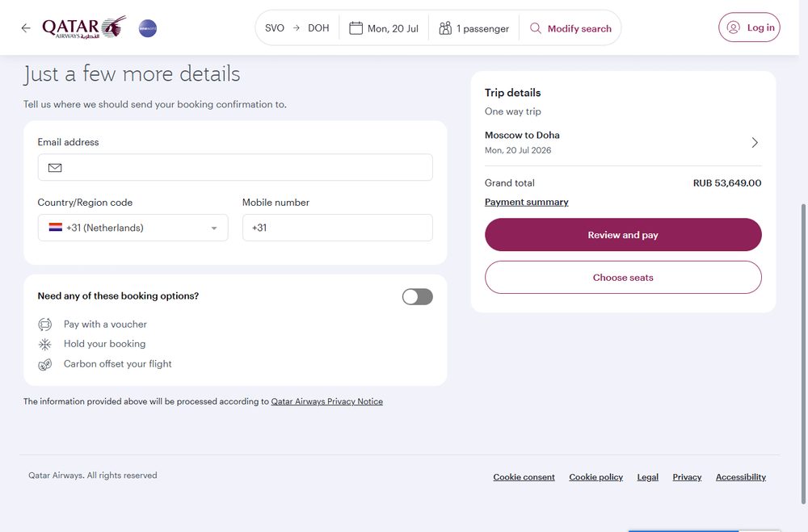Open the Country/Region code dropdown
This screenshot has width=808, height=532.
133,228
